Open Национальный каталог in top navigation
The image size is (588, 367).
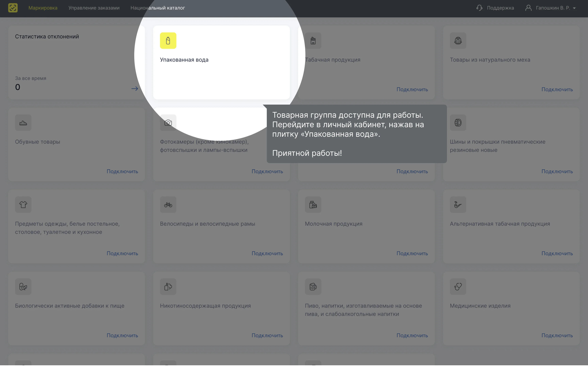[158, 8]
